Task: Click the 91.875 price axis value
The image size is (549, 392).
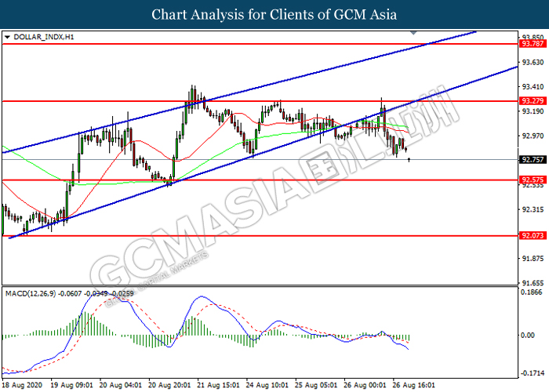Action: (533, 259)
